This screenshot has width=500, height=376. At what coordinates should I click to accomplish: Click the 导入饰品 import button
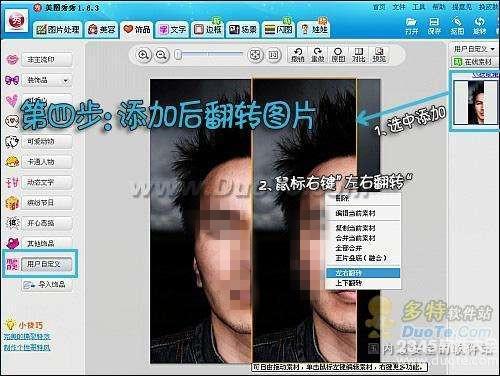pos(47,285)
